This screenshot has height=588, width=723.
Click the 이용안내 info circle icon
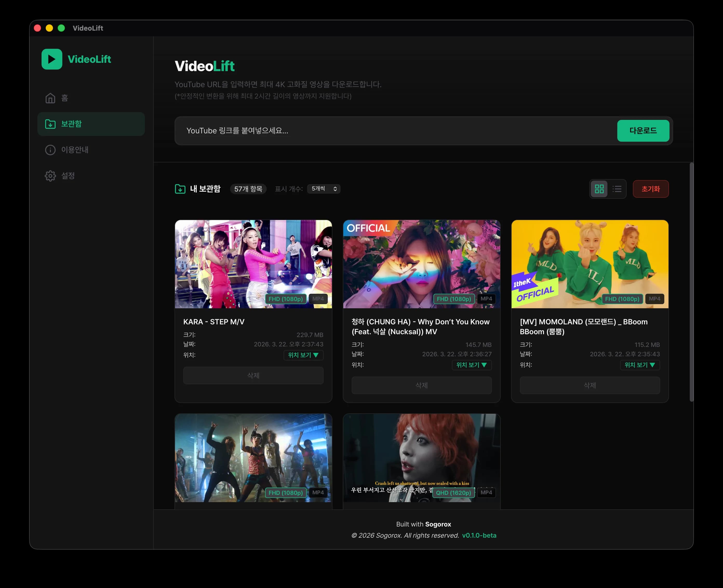50,150
